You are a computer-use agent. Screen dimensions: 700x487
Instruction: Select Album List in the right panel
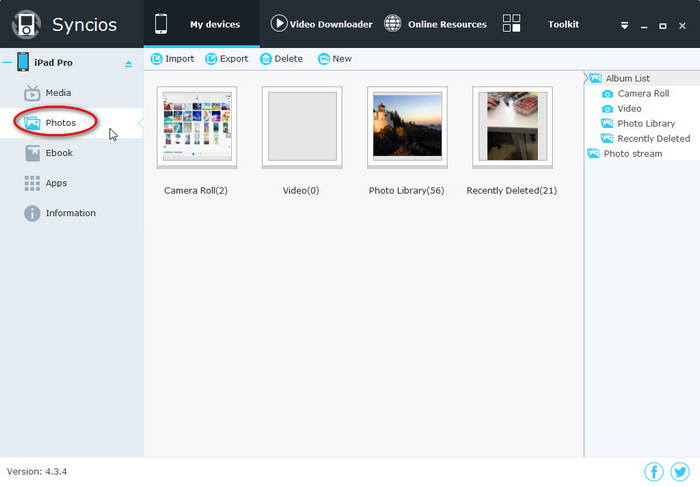pyautogui.click(x=628, y=79)
